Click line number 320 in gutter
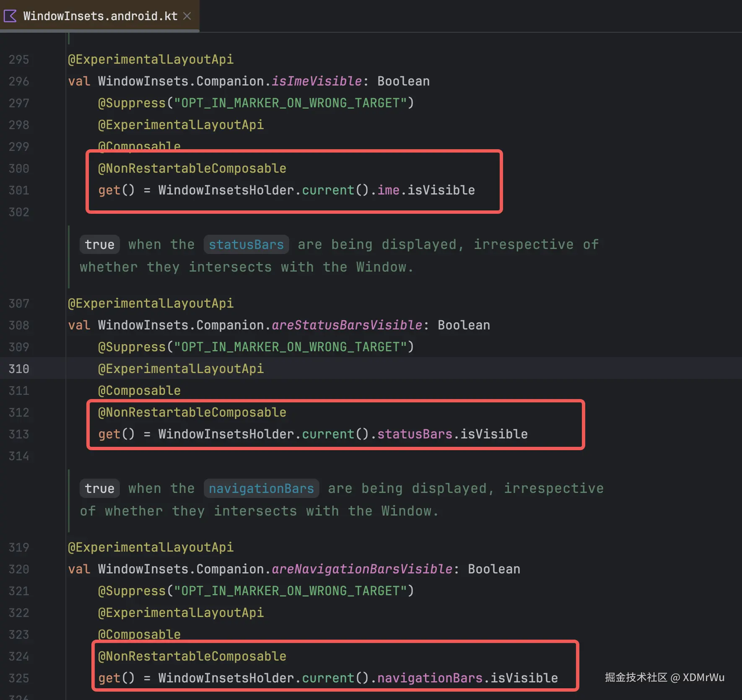Viewport: 742px width, 700px height. 19,569
